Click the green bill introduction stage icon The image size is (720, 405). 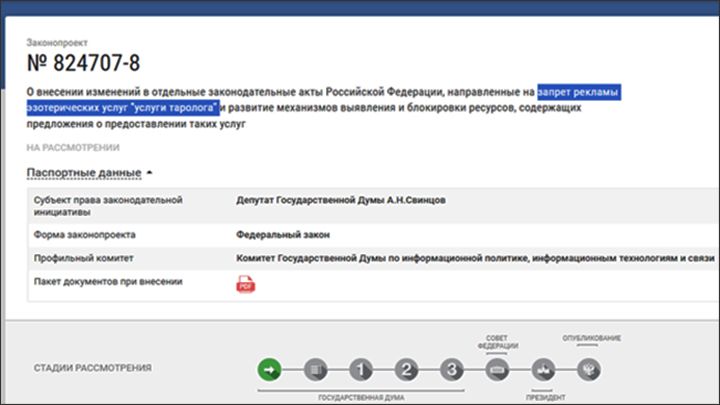268,368
